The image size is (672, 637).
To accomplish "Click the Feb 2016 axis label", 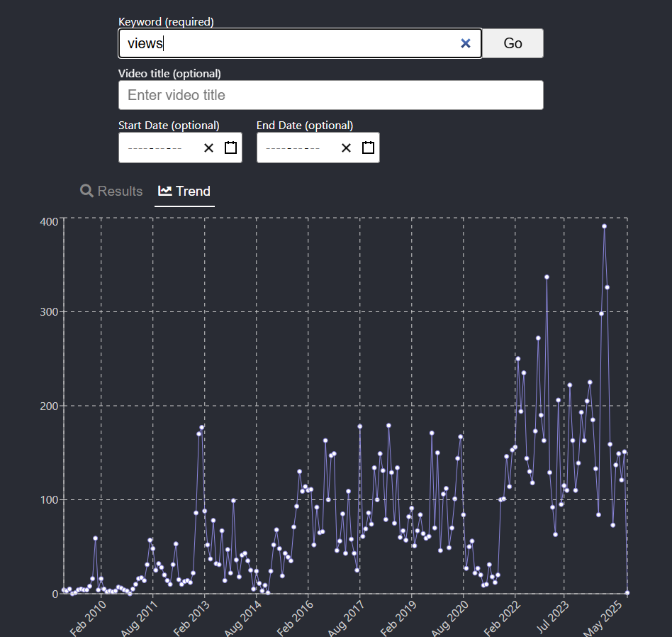I will pos(296,617).
